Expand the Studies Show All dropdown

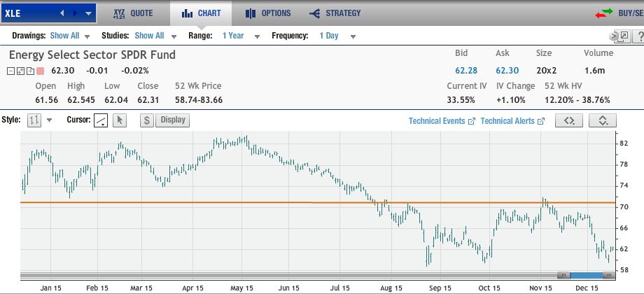[155, 36]
